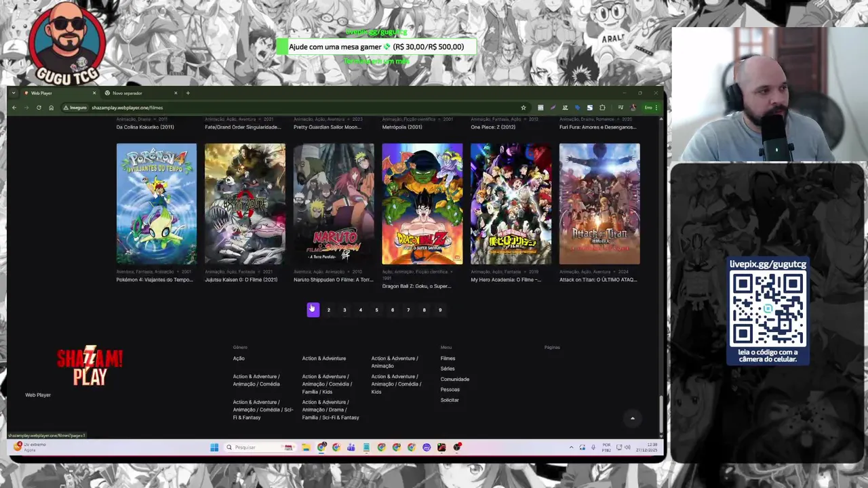Click 'Metrópolis (2001)' title
The width and height of the screenshot is (868, 488).
[x=402, y=127]
